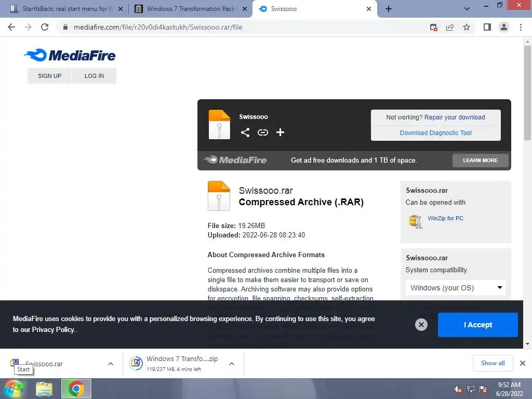The width and height of the screenshot is (532, 399).
Task: Click the Chrome taskbar icon
Action: pos(76,389)
